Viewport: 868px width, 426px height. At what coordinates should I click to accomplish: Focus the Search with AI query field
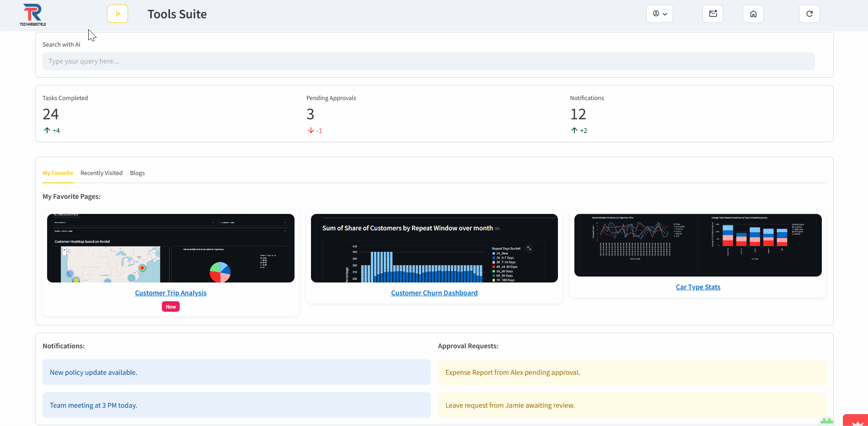click(429, 61)
